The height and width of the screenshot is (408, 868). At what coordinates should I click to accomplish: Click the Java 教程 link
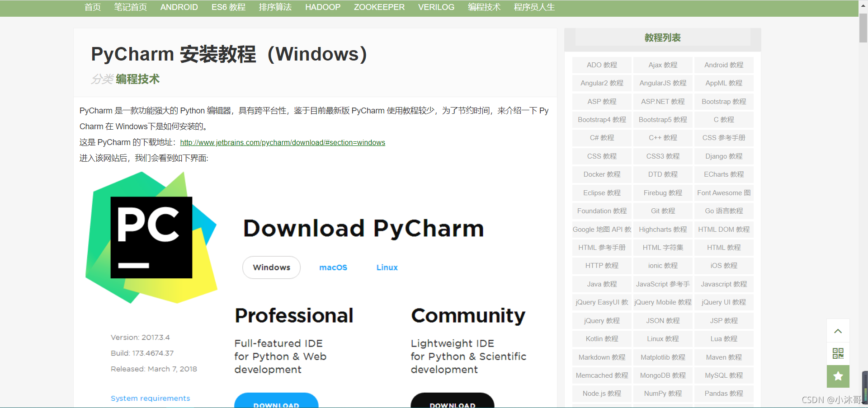pyautogui.click(x=602, y=284)
